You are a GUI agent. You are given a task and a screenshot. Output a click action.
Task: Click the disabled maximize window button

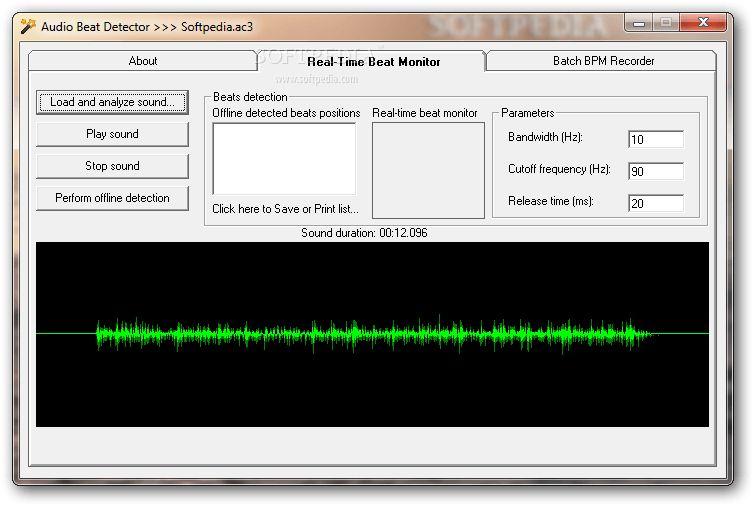tap(666, 23)
